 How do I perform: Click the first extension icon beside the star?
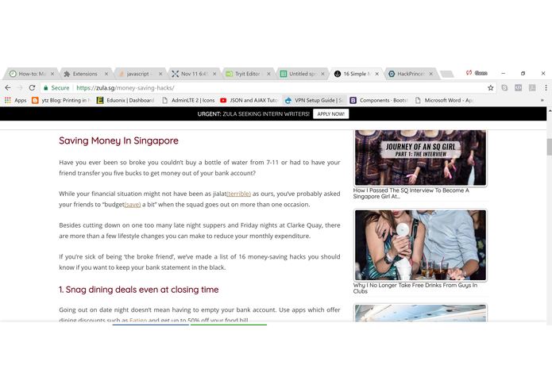[504, 88]
